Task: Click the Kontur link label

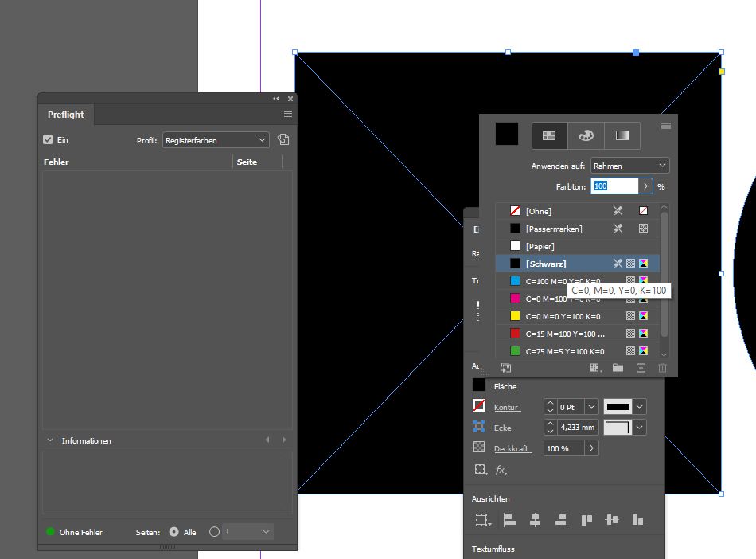Action: click(x=506, y=408)
